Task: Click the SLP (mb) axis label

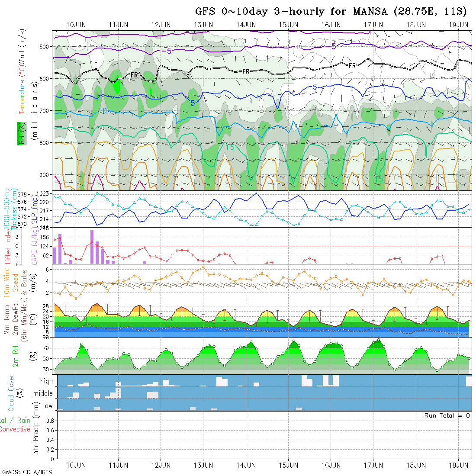Action: click(34, 210)
